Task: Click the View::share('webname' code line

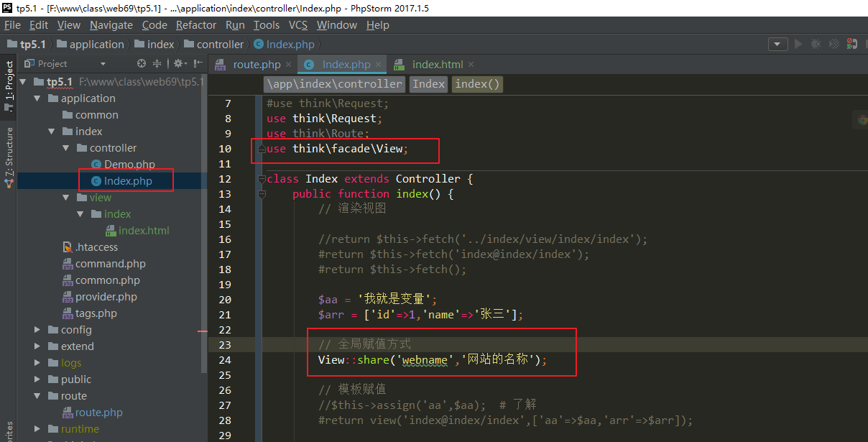Action: 433,360
